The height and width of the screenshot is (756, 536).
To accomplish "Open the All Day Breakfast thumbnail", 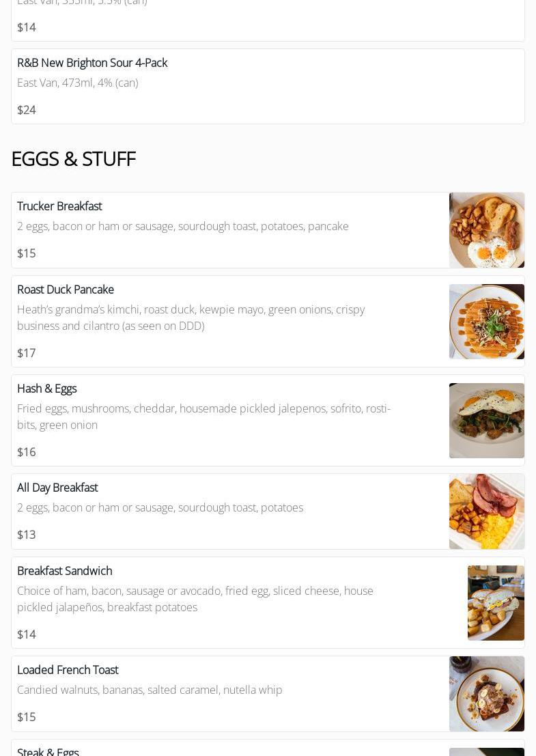I will pos(486,512).
